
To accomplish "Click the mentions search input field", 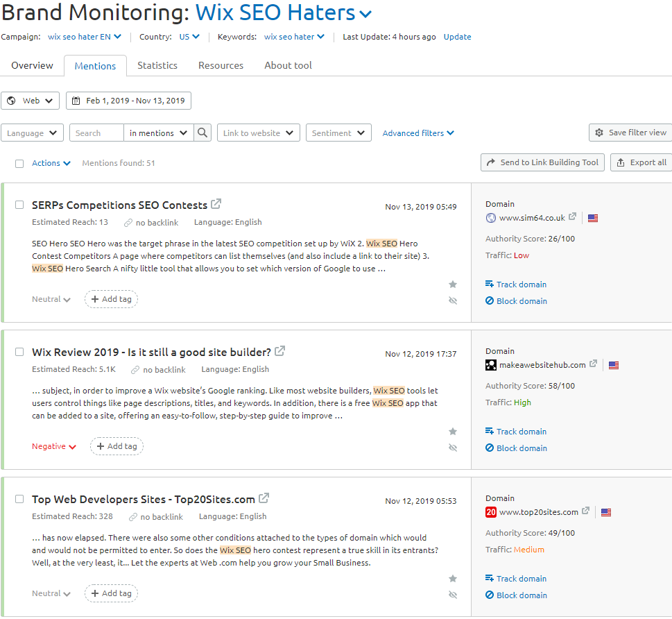I will (x=96, y=133).
